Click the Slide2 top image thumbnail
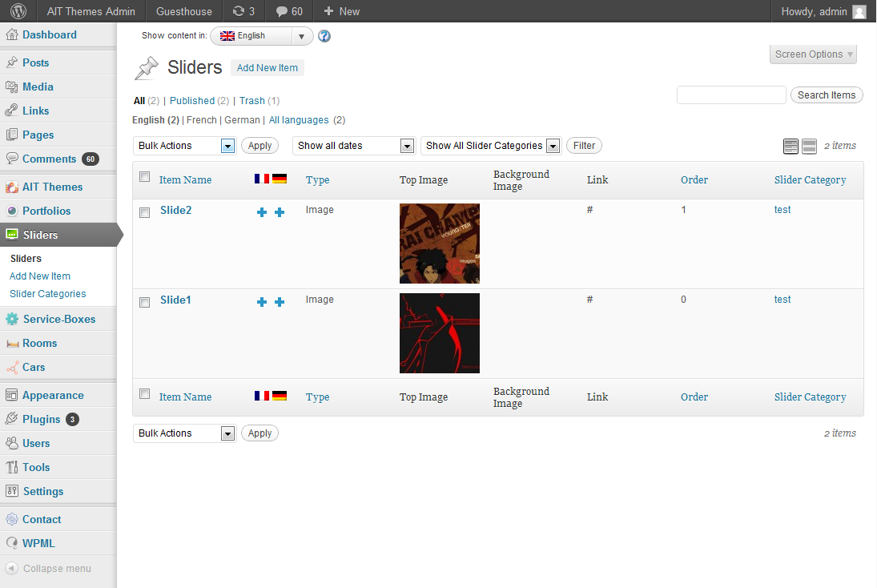This screenshot has height=588, width=877. [440, 244]
